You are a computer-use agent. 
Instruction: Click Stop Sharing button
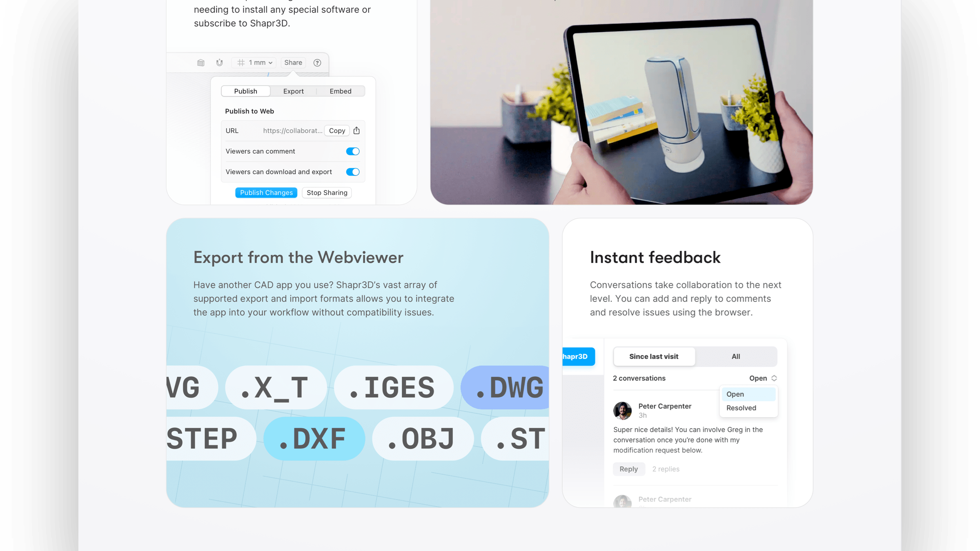pyautogui.click(x=327, y=192)
